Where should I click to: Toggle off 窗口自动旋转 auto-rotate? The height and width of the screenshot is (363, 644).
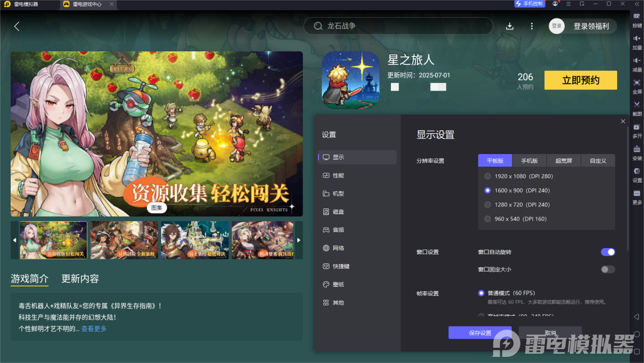(607, 252)
